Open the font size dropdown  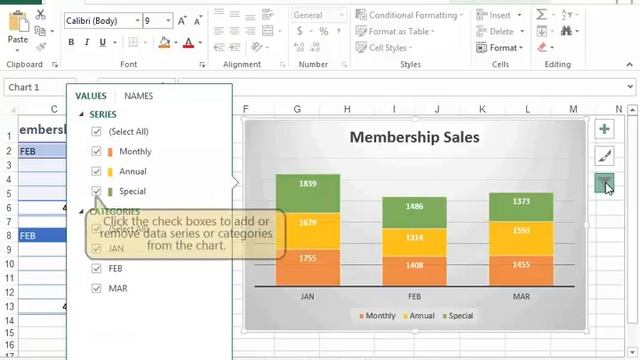click(168, 20)
